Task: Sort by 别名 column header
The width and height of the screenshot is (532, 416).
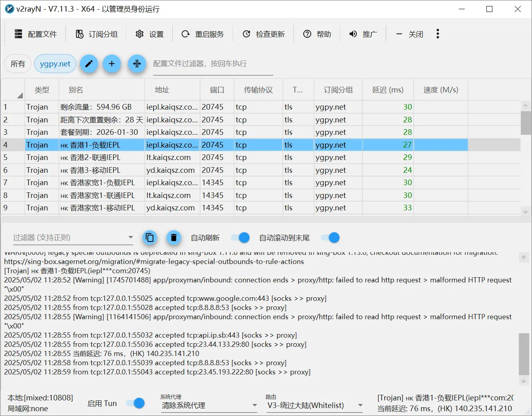Action: point(102,90)
